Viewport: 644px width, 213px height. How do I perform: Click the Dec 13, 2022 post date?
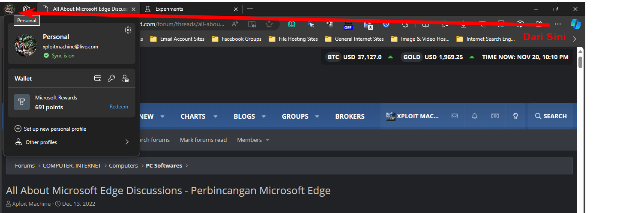79,204
